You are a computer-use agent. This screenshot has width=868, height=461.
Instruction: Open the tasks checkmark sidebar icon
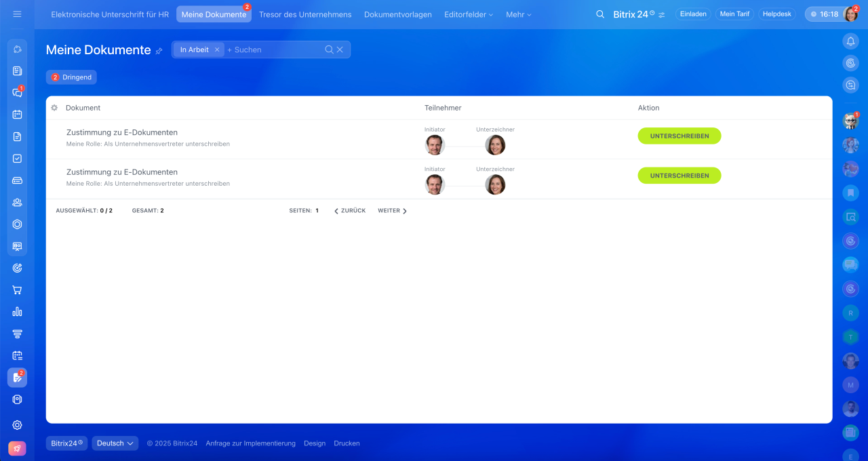(x=18, y=159)
